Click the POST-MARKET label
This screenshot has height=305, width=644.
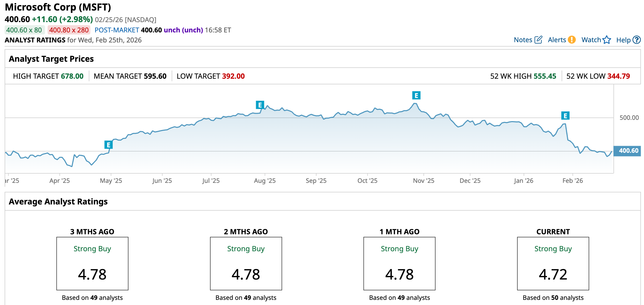tap(117, 30)
